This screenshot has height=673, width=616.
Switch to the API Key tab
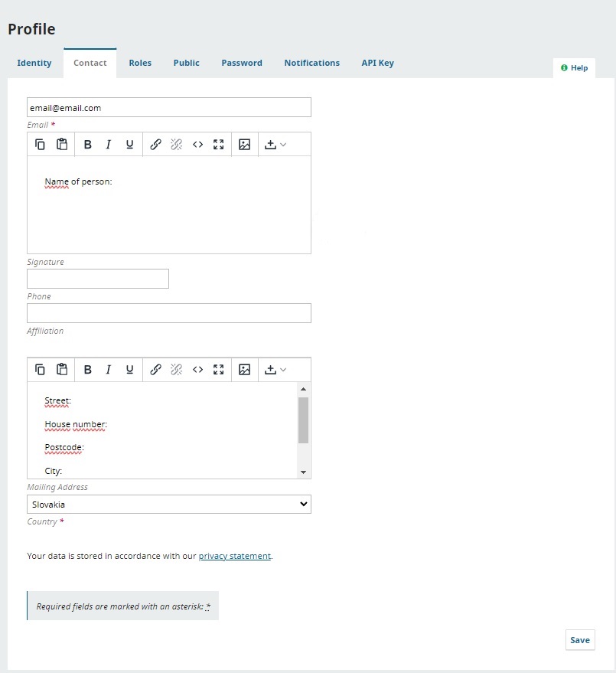[377, 63]
